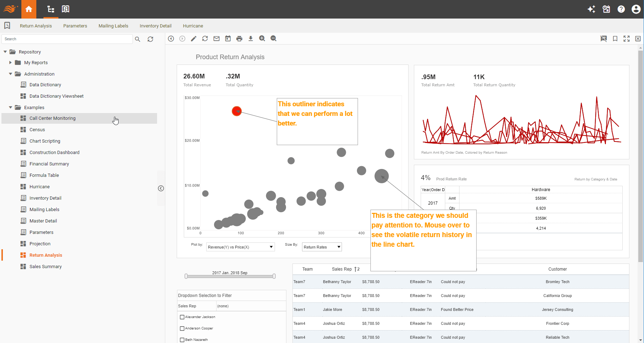Open Projection dashboard
Image resolution: width=644 pixels, height=343 pixels.
point(40,244)
